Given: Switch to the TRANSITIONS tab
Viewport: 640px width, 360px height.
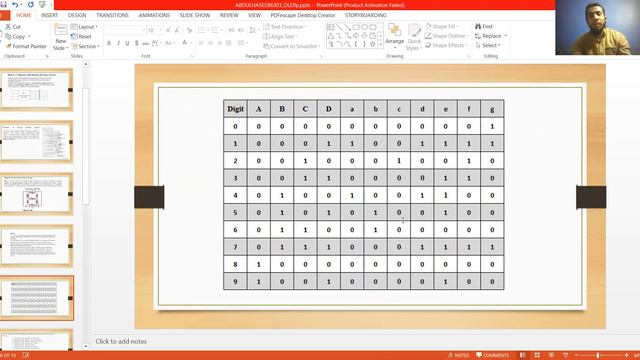Looking at the screenshot, I should click(112, 15).
